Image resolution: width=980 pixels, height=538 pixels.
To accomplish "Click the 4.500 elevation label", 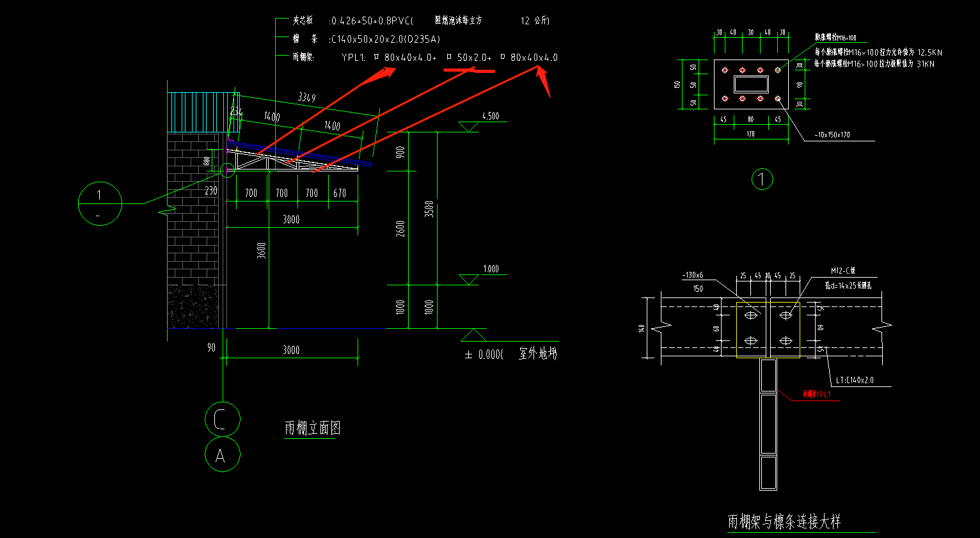I will pos(491,116).
